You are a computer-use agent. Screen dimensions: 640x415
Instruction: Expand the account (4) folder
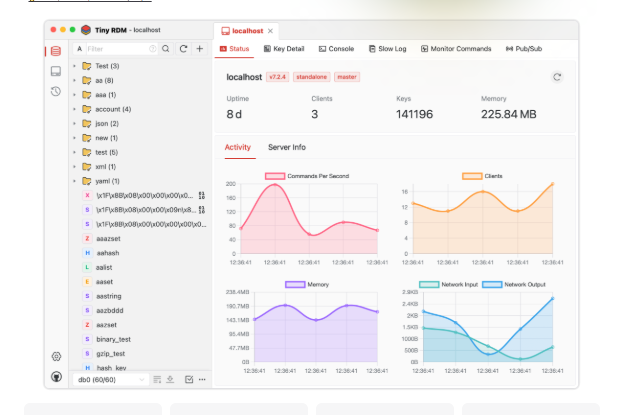point(75,109)
